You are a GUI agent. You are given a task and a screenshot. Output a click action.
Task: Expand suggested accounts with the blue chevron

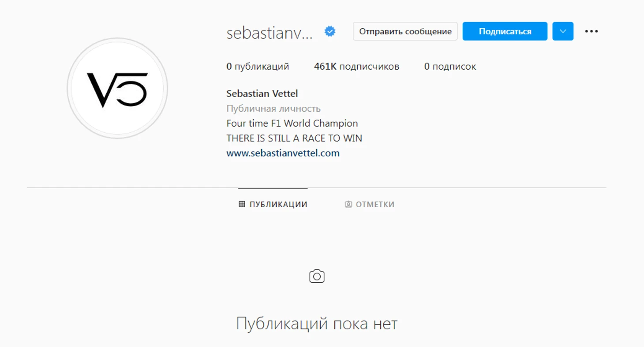tap(563, 31)
